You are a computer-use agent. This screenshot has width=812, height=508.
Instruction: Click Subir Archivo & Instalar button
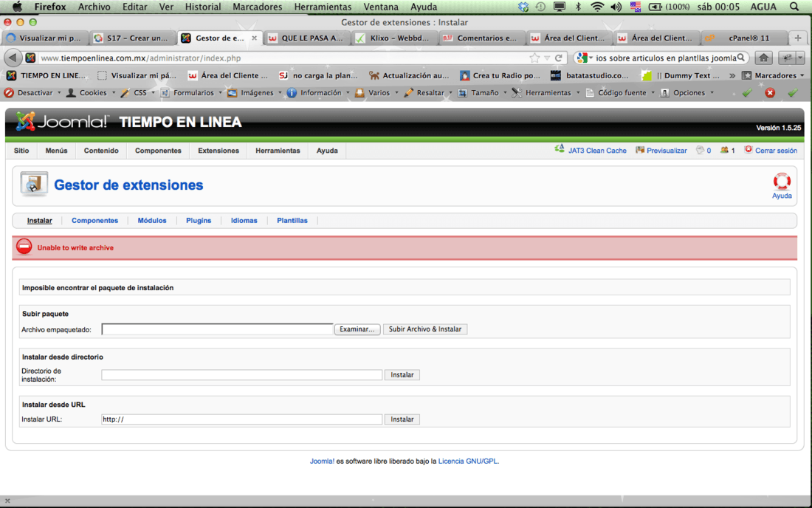coord(424,329)
